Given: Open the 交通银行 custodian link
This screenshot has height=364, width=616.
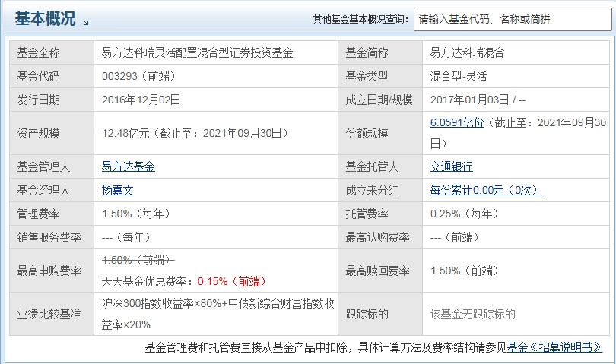Looking at the screenshot, I should pyautogui.click(x=452, y=166).
